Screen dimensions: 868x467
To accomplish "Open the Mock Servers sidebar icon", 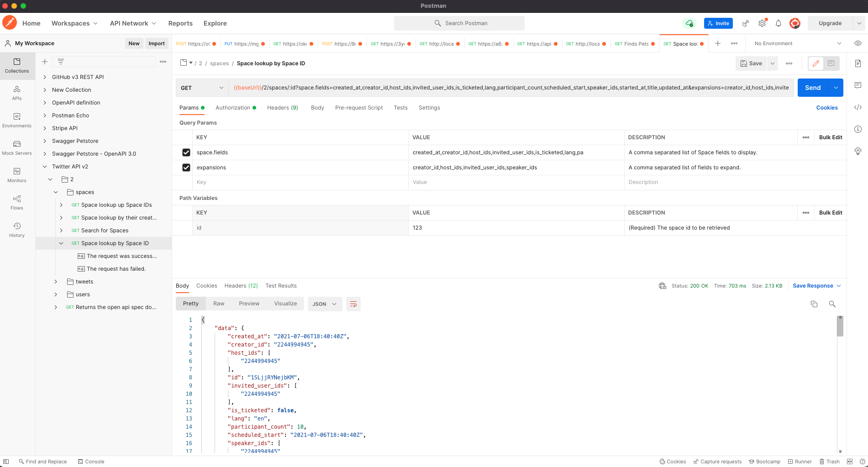I will coord(17,147).
